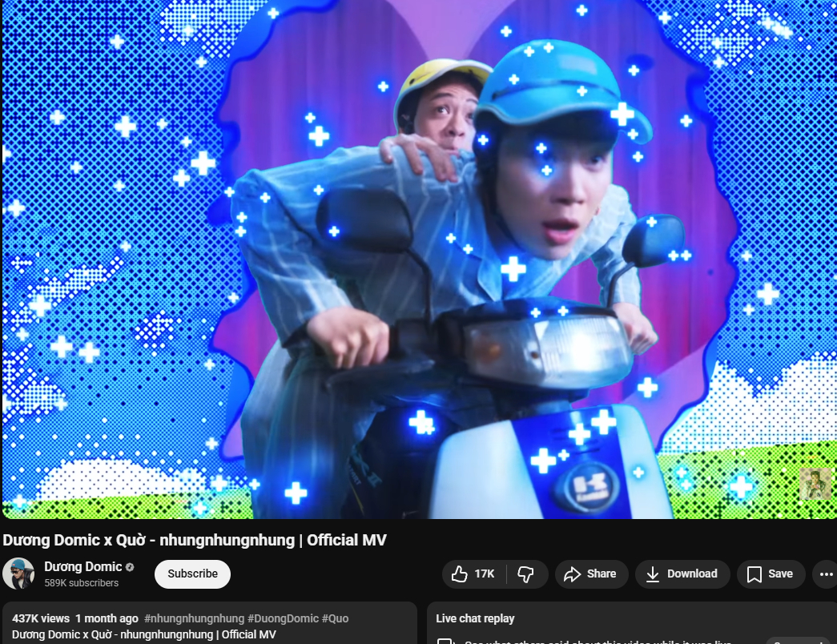The image size is (837, 644).
Task: Click the Live chat replay header
Action: tap(475, 618)
